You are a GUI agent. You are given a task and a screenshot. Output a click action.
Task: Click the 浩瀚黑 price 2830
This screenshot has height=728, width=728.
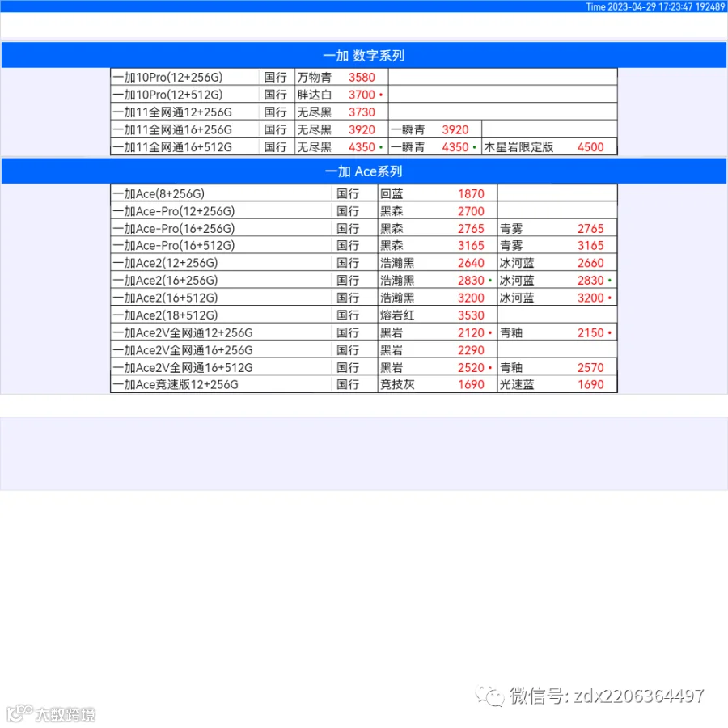coord(471,281)
